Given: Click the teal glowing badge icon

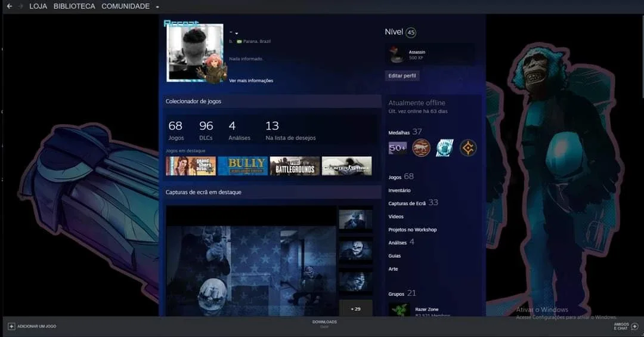Looking at the screenshot, I should pyautogui.click(x=444, y=148).
